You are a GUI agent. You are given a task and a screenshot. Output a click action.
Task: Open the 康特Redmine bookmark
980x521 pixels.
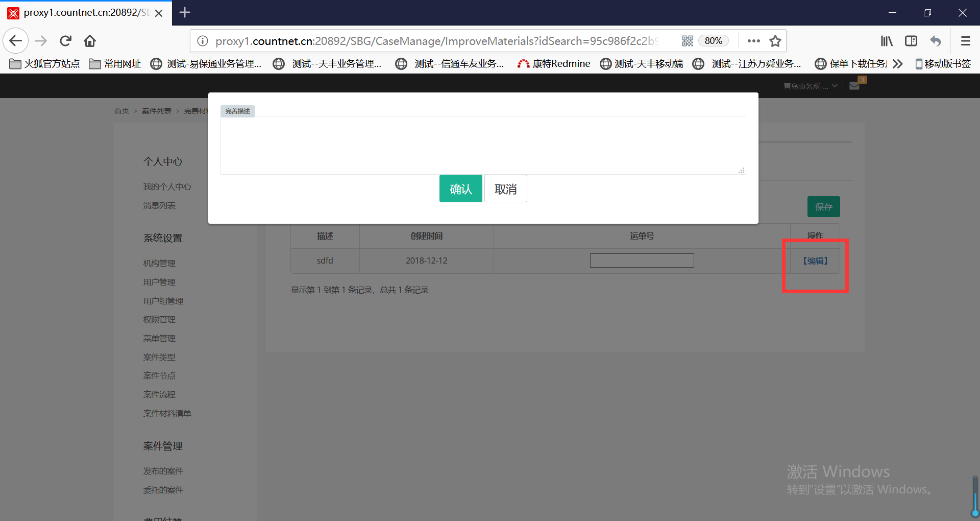coord(554,64)
